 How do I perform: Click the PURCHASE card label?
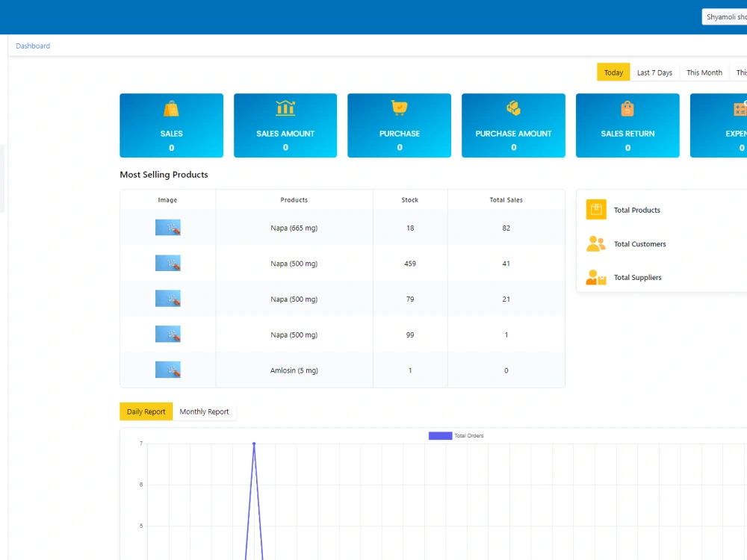tap(399, 134)
